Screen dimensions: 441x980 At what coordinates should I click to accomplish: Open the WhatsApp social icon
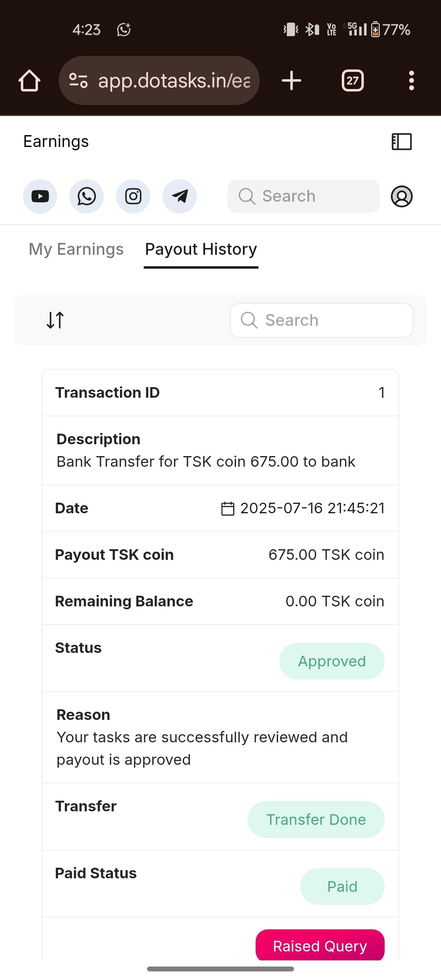coord(87,196)
